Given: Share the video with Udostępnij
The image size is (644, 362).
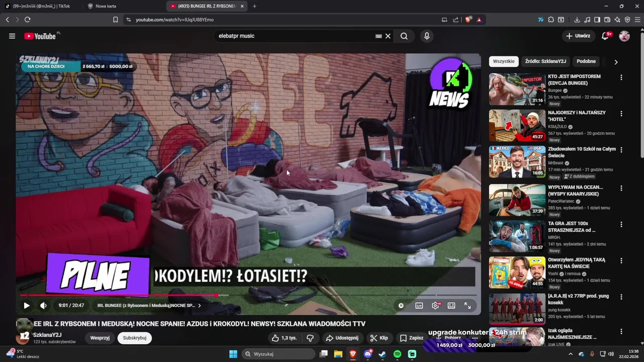Looking at the screenshot, I should click(342, 338).
